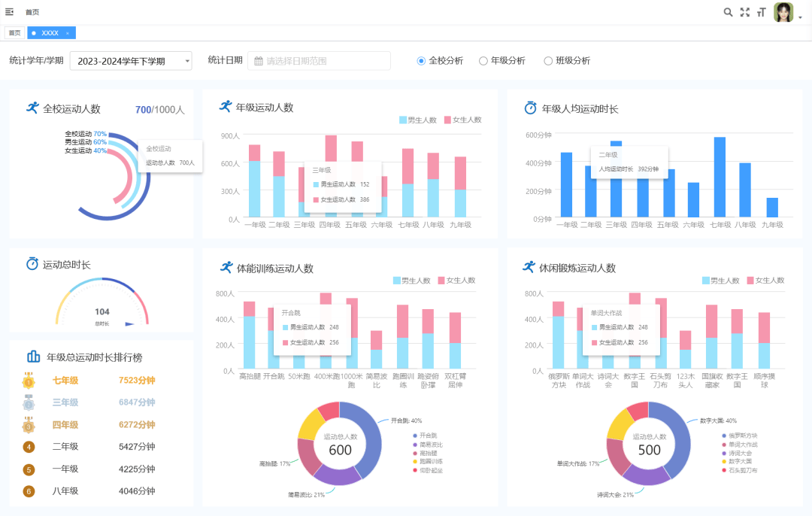Select the 年级分析 radio option
This screenshot has height=516, width=812.
point(483,61)
